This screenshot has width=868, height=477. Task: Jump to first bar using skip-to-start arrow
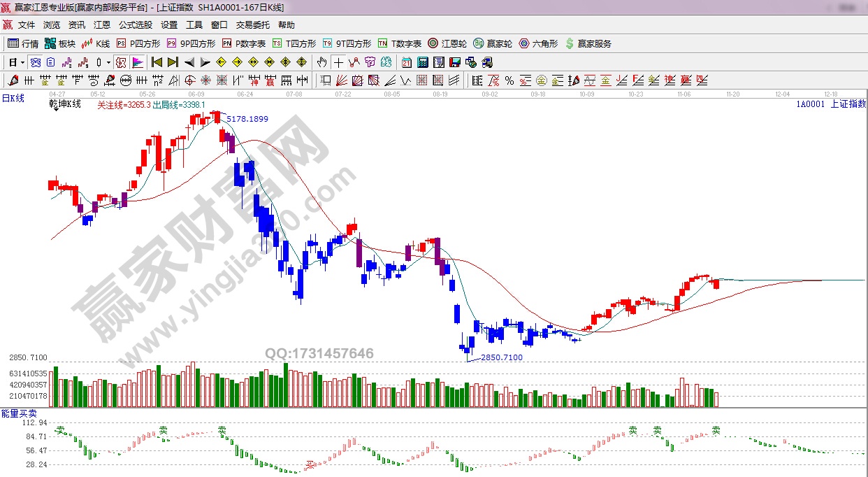click(157, 62)
